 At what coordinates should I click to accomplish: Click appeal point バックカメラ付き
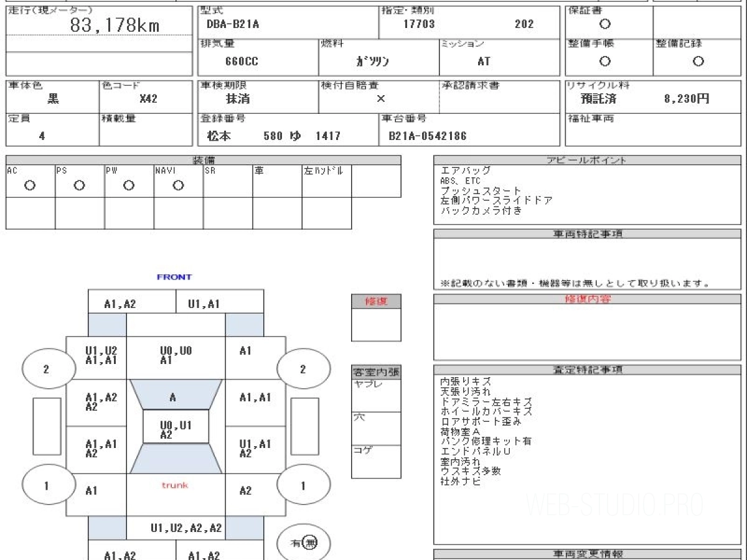click(x=481, y=211)
